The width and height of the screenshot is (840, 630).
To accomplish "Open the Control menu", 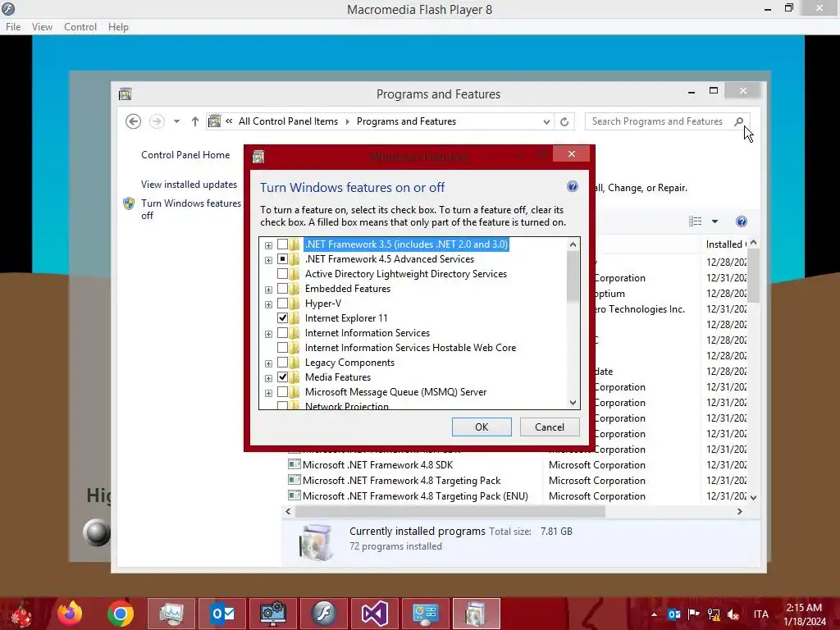I will tap(80, 27).
